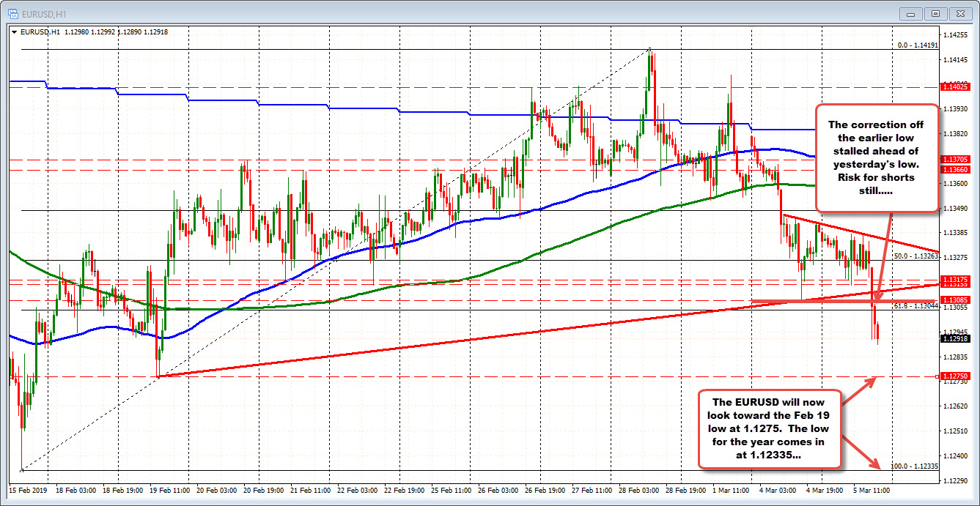Select the Fibonacci label '0.0 - 1.14191'
Image resolution: width=980 pixels, height=506 pixels.
(x=918, y=45)
